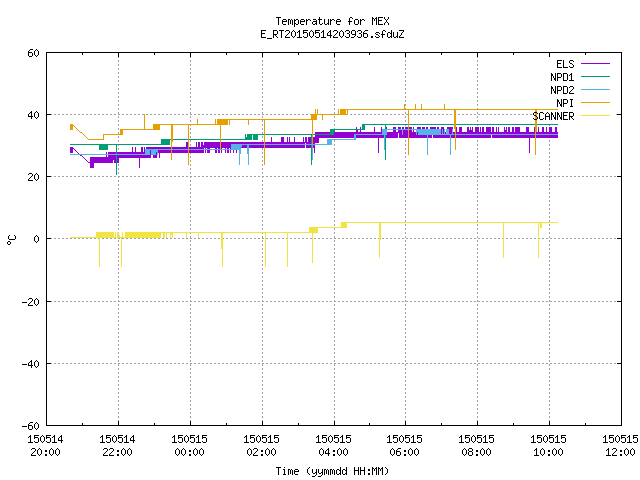Click the ELS legend label
The height and width of the screenshot is (480, 640).
pos(565,64)
